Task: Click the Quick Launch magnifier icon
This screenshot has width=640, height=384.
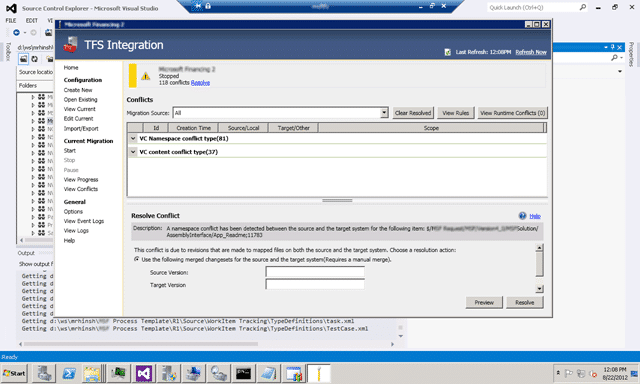Action: click(583, 7)
